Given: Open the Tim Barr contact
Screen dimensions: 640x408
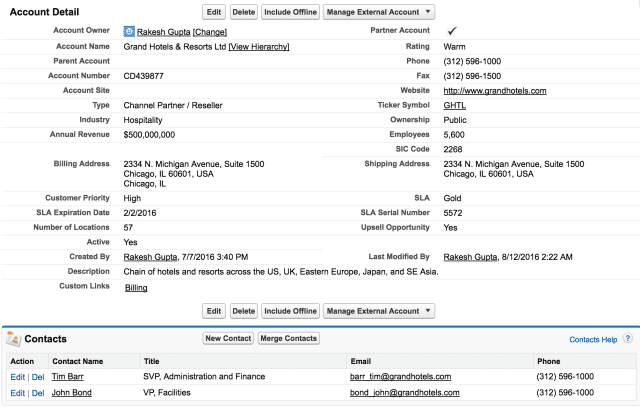Looking at the screenshot, I should 68,376.
